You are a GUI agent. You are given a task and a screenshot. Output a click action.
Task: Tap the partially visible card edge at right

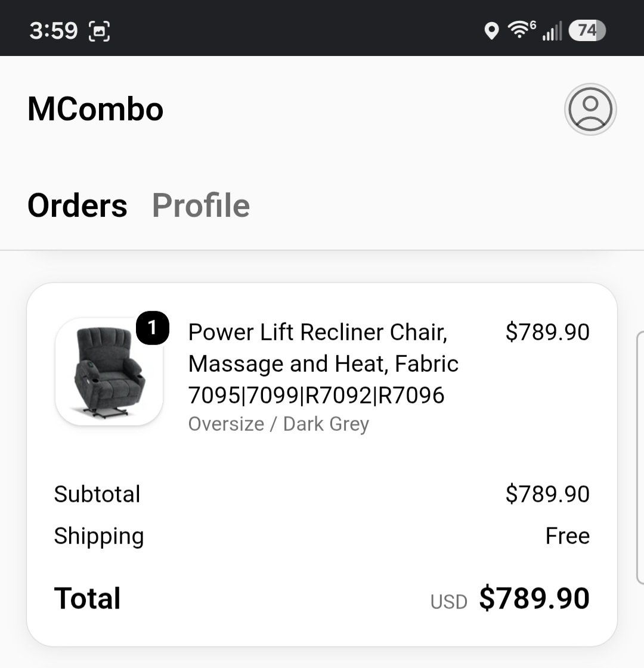click(x=640, y=458)
